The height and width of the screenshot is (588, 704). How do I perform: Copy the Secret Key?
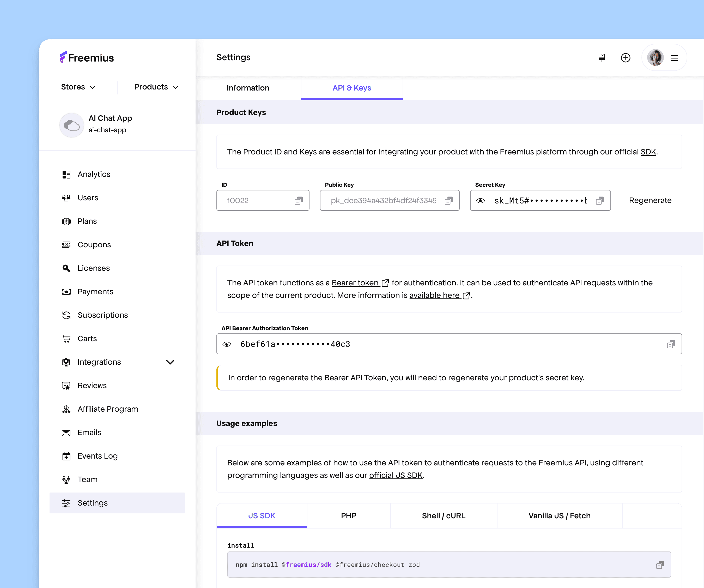[x=600, y=201]
